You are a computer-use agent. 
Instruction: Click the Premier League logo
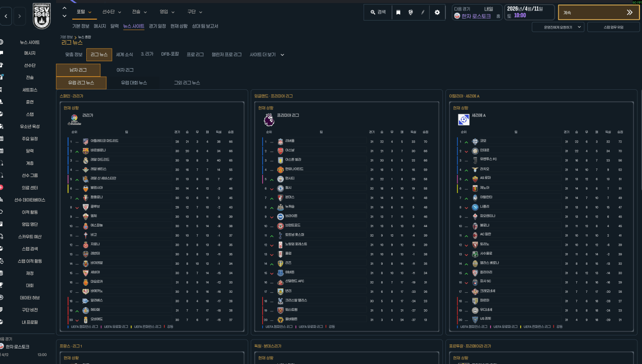coord(269,120)
